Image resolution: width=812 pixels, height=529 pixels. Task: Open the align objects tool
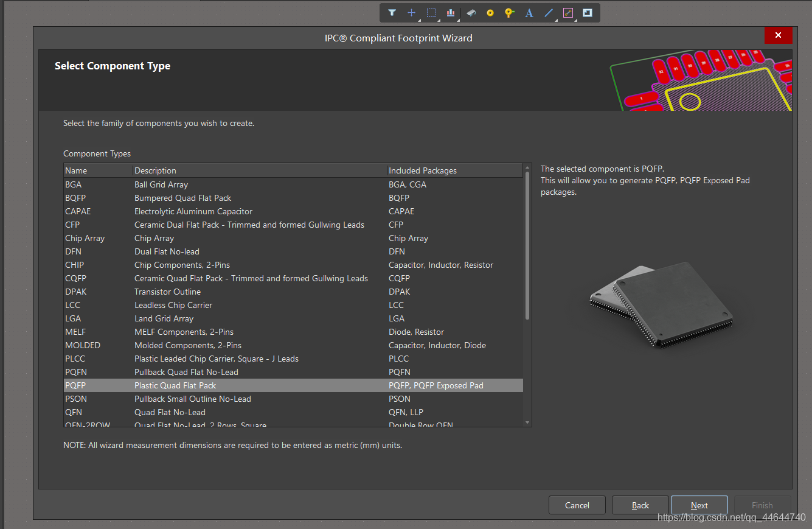[x=451, y=13]
